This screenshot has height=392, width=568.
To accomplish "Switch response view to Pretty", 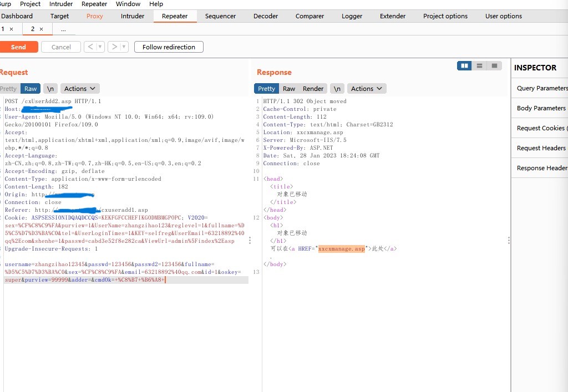I will pyautogui.click(x=266, y=89).
